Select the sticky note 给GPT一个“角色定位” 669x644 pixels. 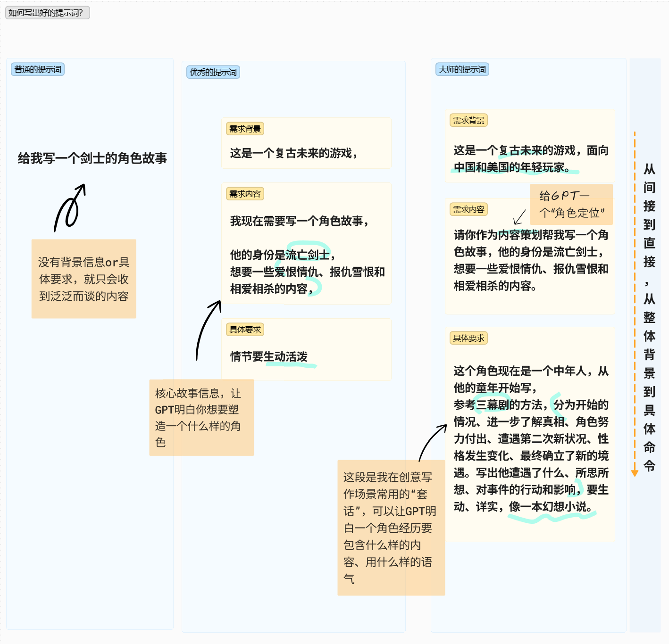[571, 204]
